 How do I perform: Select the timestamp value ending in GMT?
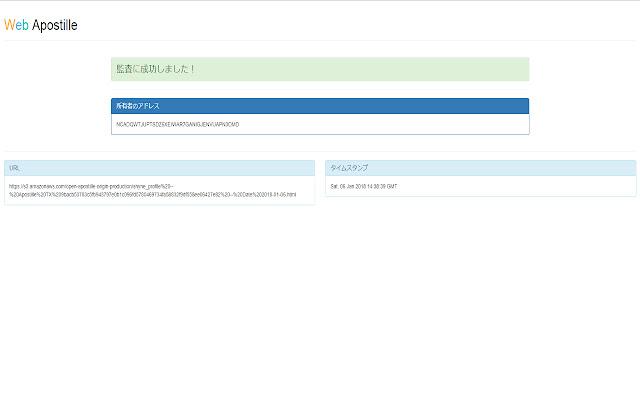tap(364, 187)
